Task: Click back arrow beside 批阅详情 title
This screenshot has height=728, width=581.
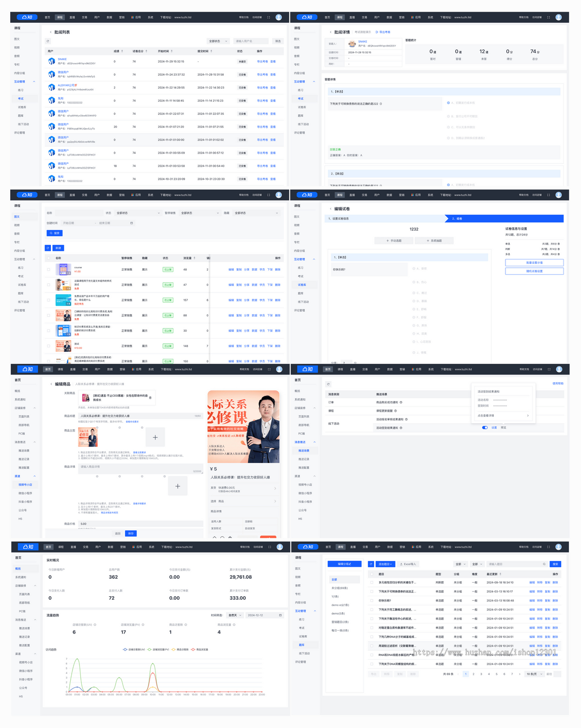Action: [331, 32]
